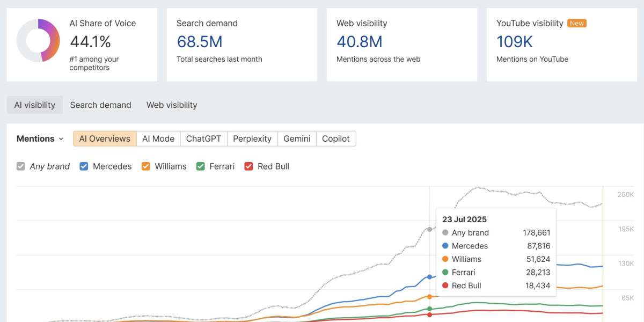Image resolution: width=644 pixels, height=322 pixels.
Task: Click the 130K y-axis label
Action: pyautogui.click(x=626, y=264)
